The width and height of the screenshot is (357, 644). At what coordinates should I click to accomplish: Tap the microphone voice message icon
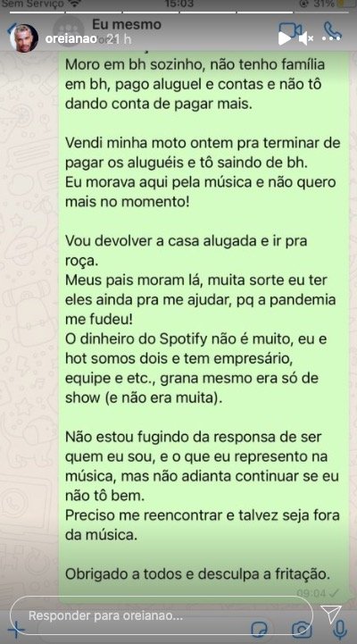[340, 629]
